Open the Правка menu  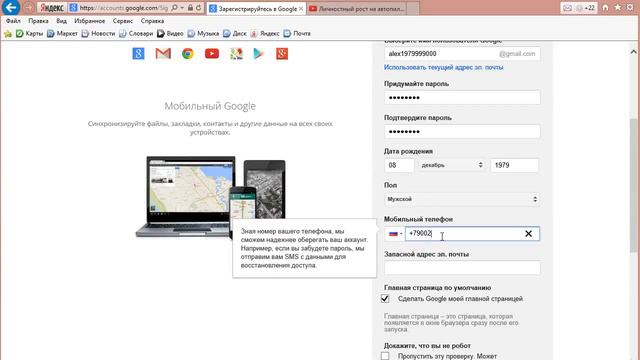38,21
